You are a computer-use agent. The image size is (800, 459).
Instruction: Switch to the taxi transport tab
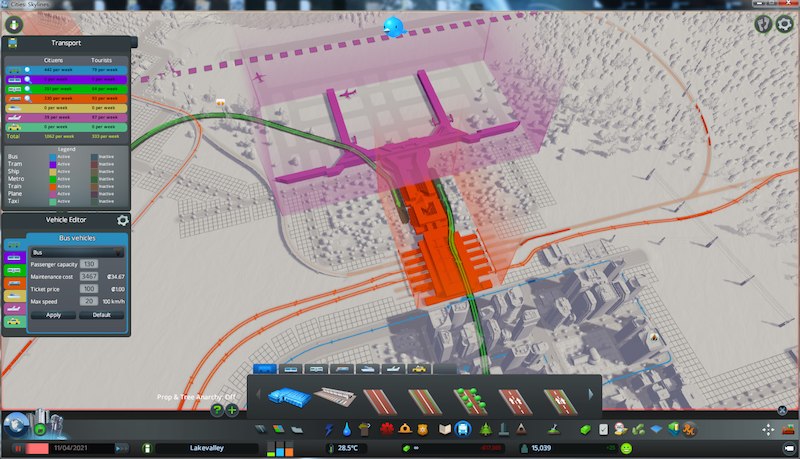click(x=419, y=368)
